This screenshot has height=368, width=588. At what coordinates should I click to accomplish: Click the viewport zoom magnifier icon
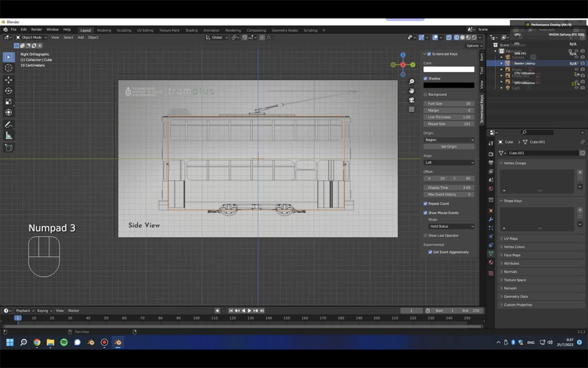pos(411,82)
